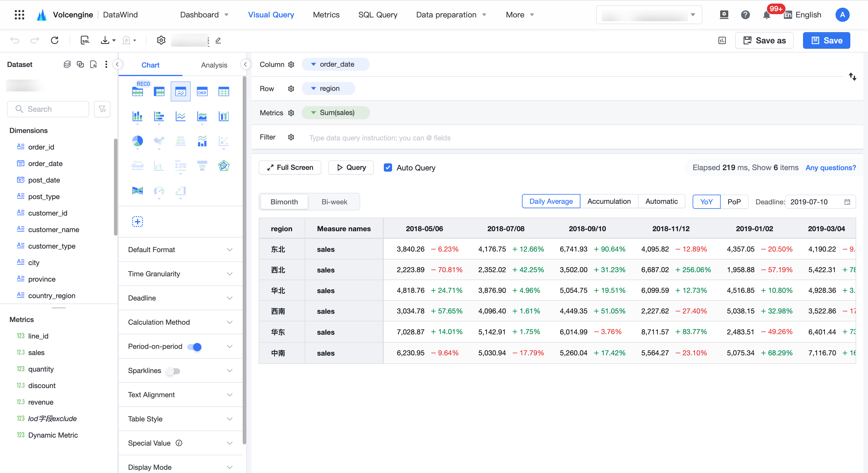Disable the Period-on-period toggle

coord(195,346)
